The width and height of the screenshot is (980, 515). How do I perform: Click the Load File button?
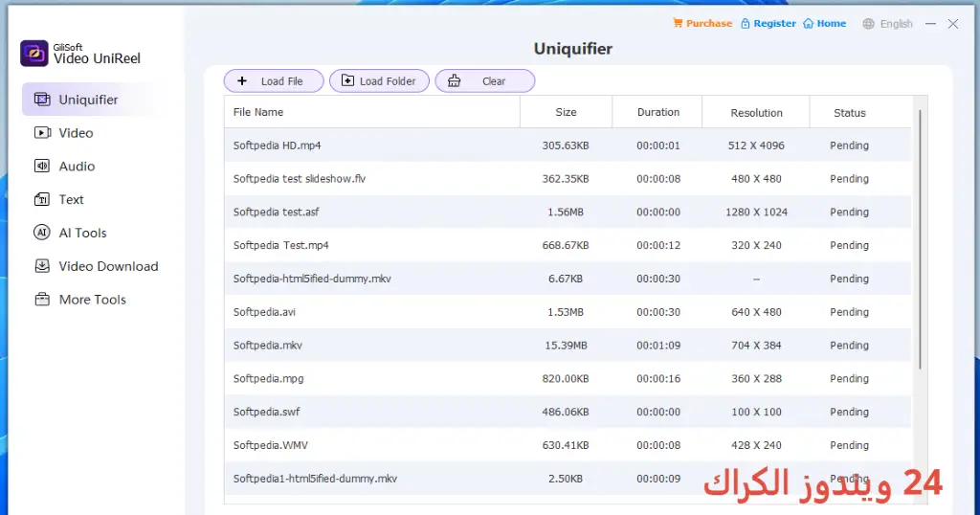[274, 80]
